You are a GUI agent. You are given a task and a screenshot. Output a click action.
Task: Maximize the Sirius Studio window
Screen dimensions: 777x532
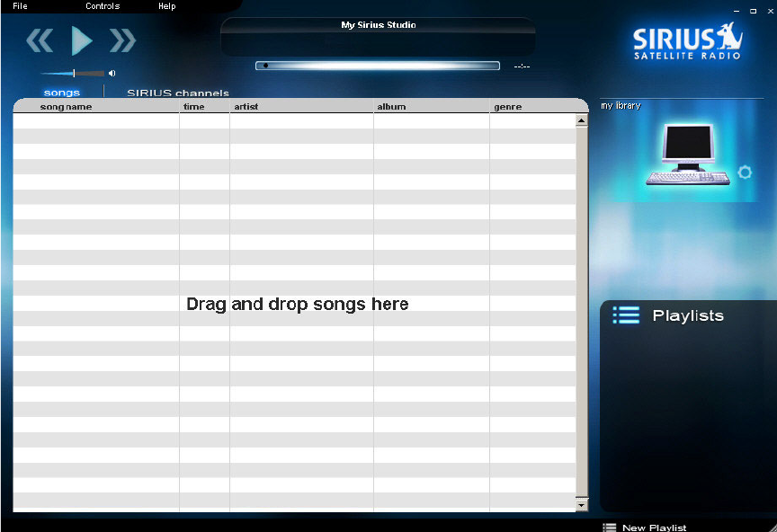point(754,11)
